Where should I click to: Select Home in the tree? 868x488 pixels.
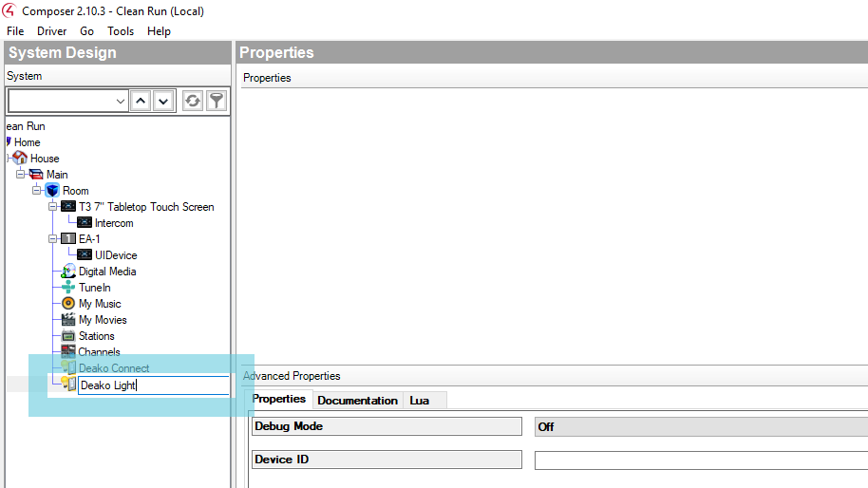[x=28, y=142]
